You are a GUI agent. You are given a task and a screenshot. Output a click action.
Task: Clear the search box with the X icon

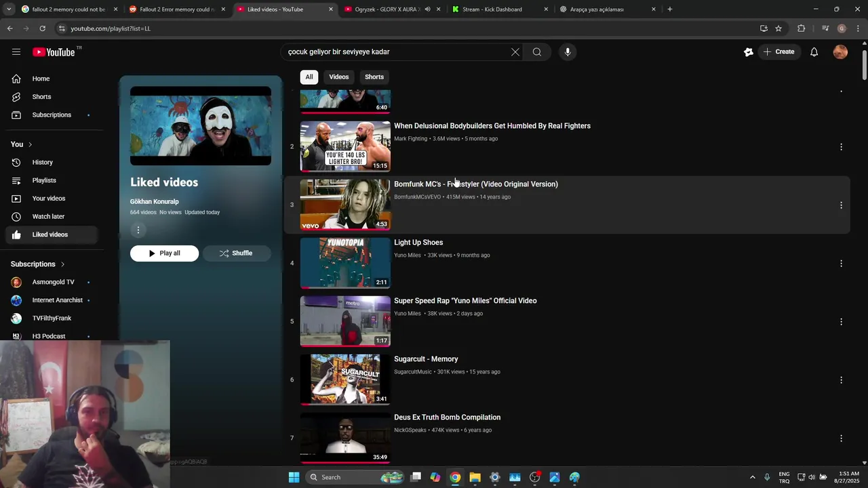click(515, 52)
